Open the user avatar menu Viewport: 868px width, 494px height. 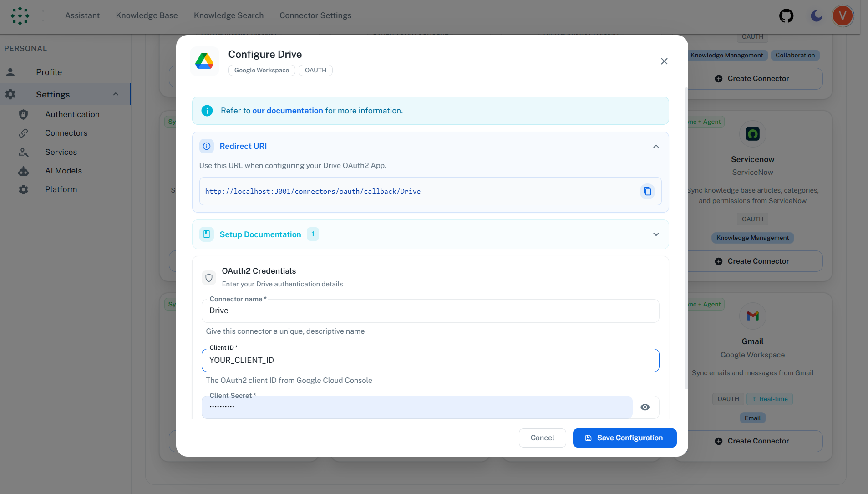point(842,15)
